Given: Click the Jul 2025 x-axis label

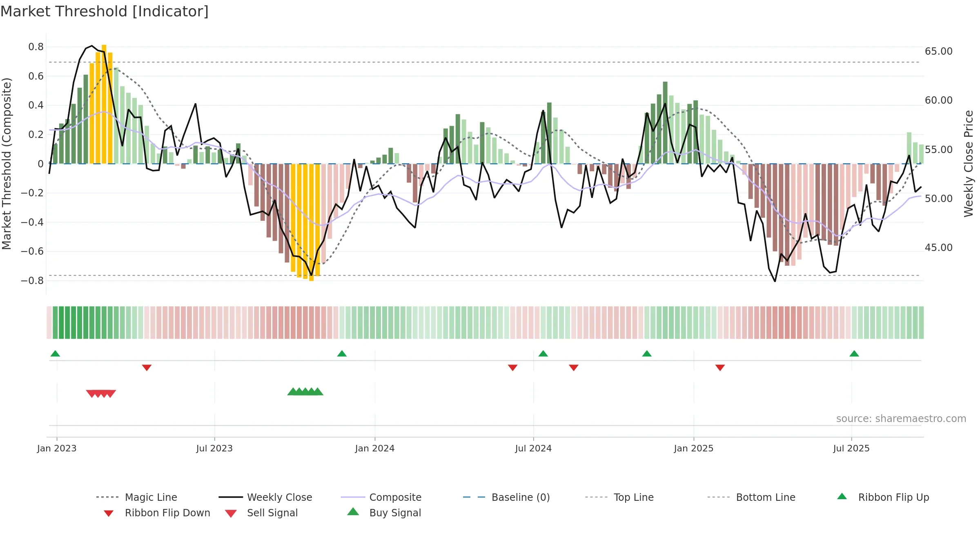Looking at the screenshot, I should [851, 449].
